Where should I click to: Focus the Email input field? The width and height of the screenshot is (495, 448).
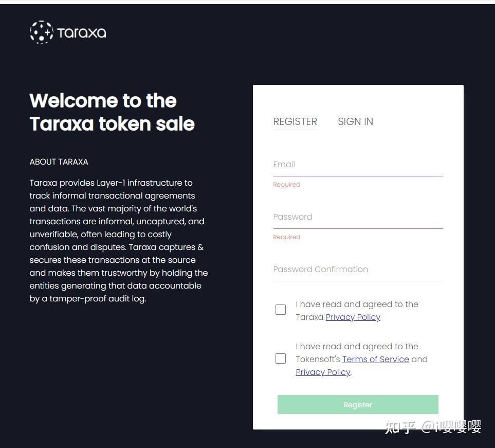click(x=358, y=165)
